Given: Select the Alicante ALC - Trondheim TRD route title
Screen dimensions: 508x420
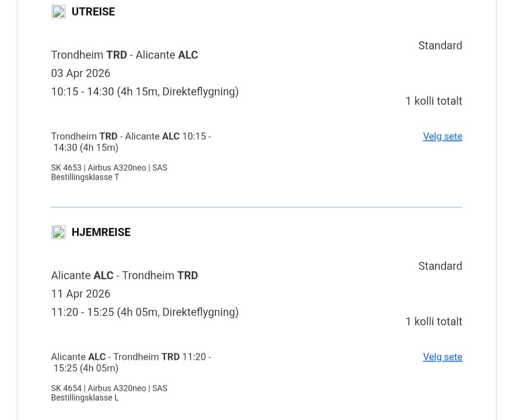Looking at the screenshot, I should [124, 276].
